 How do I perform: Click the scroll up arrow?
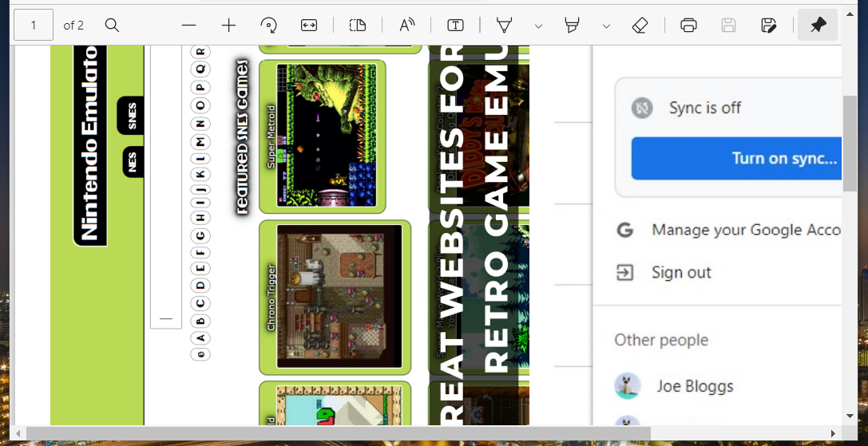850,14
